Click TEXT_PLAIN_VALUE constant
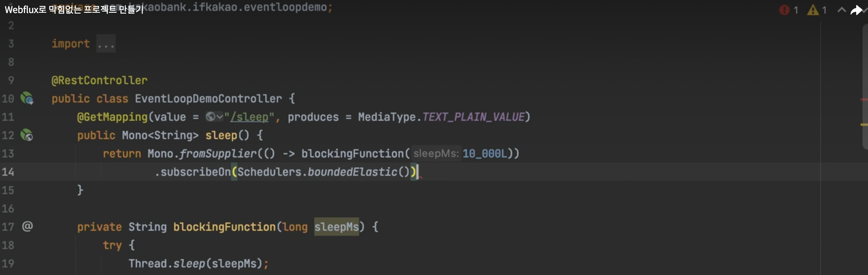 [x=473, y=117]
